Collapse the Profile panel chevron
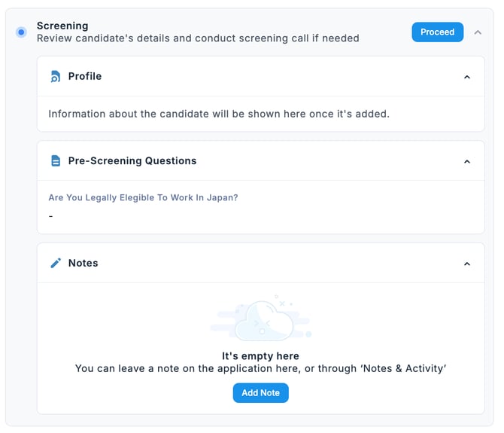The image size is (504, 433). [x=467, y=77]
